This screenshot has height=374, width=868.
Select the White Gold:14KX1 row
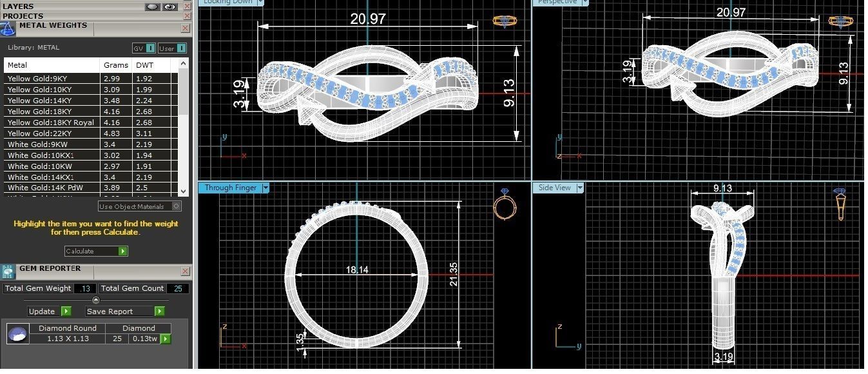pos(91,177)
